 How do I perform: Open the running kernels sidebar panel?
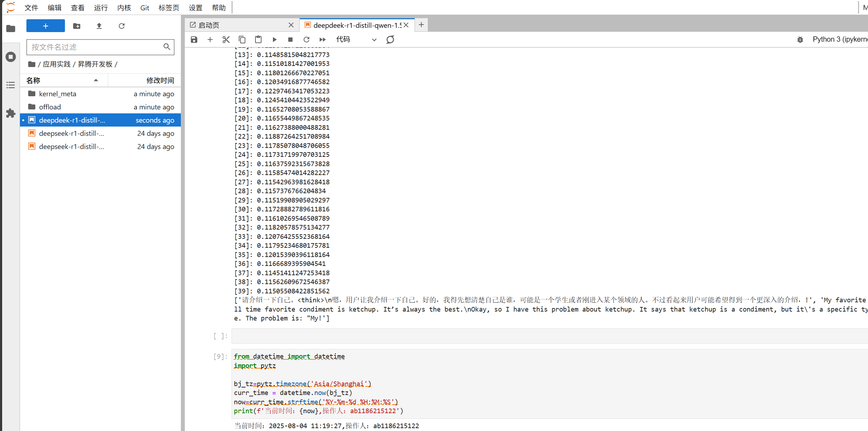pyautogui.click(x=11, y=57)
